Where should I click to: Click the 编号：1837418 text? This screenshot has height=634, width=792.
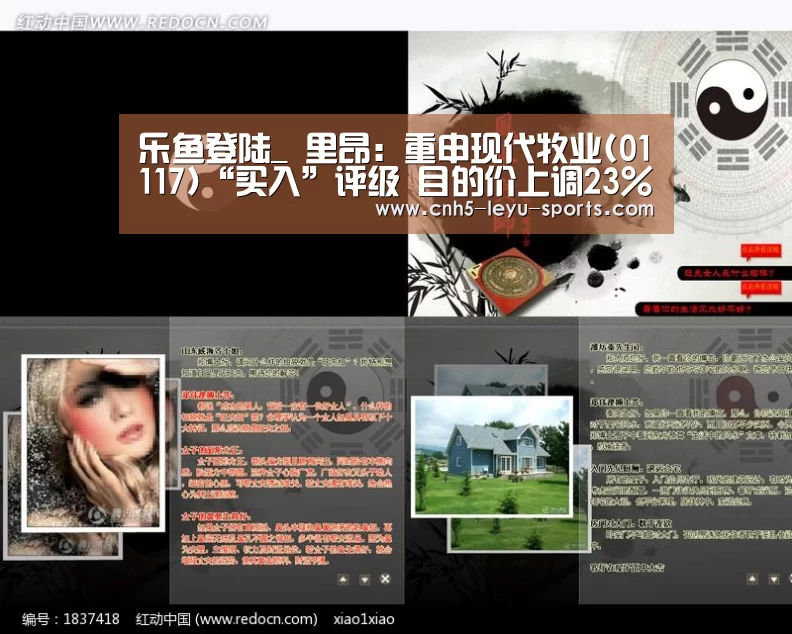tap(71, 619)
